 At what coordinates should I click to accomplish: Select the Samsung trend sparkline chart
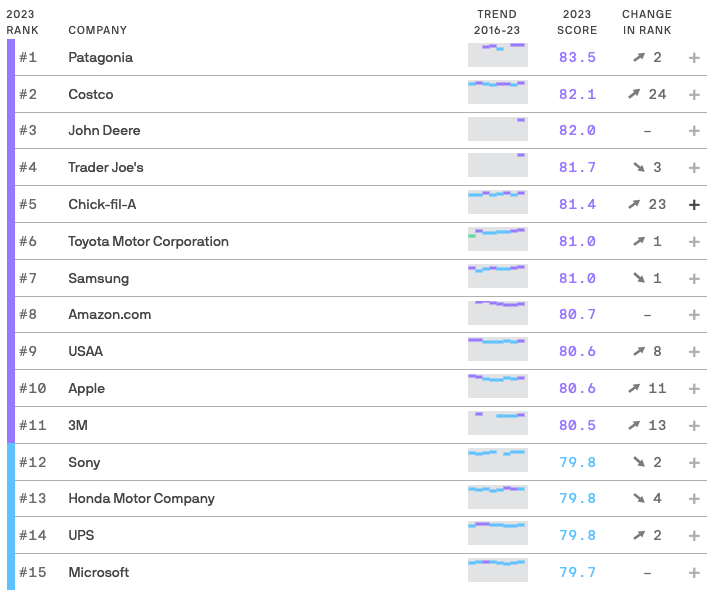point(498,276)
